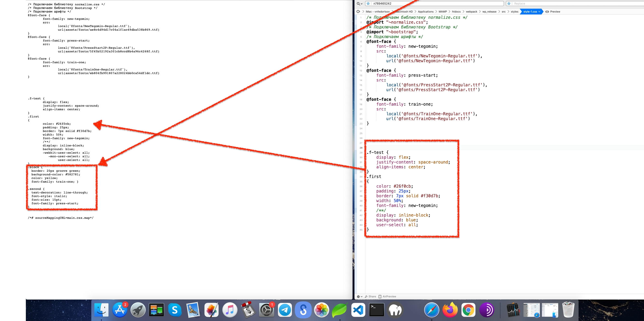Open the wp_release folder in the breadcrumb

point(489,12)
